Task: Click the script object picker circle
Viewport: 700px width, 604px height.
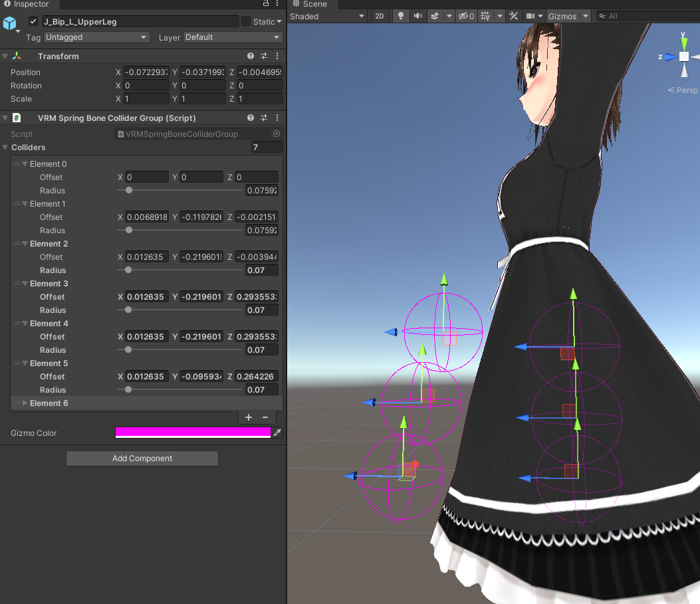Action: 277,134
